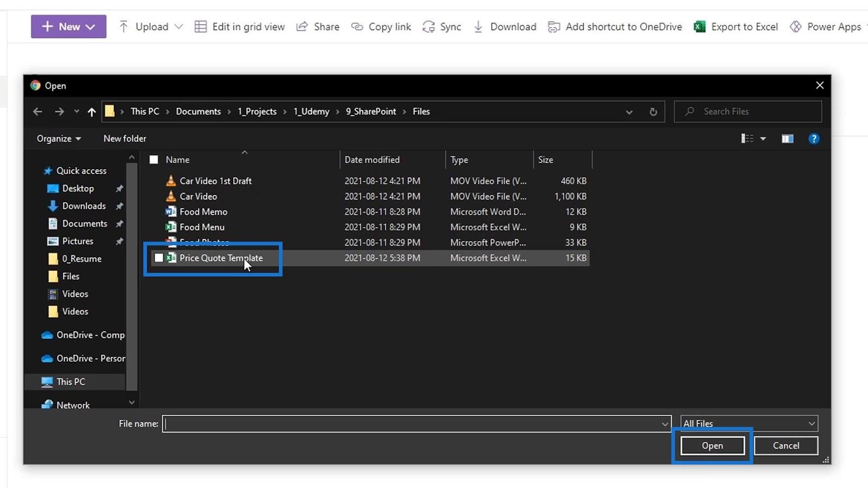Image resolution: width=868 pixels, height=488 pixels.
Task: Tick the select-all checkbox beside Name
Action: [154, 159]
